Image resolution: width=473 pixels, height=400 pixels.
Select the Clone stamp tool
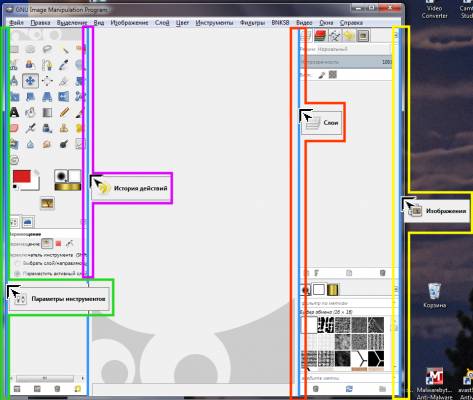(x=64, y=128)
